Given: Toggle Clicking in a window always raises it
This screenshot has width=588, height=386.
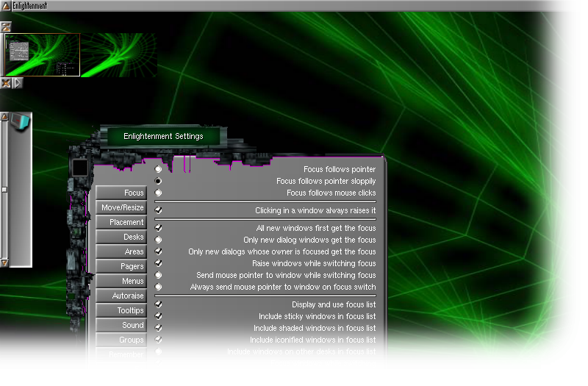Looking at the screenshot, I should pos(159,210).
